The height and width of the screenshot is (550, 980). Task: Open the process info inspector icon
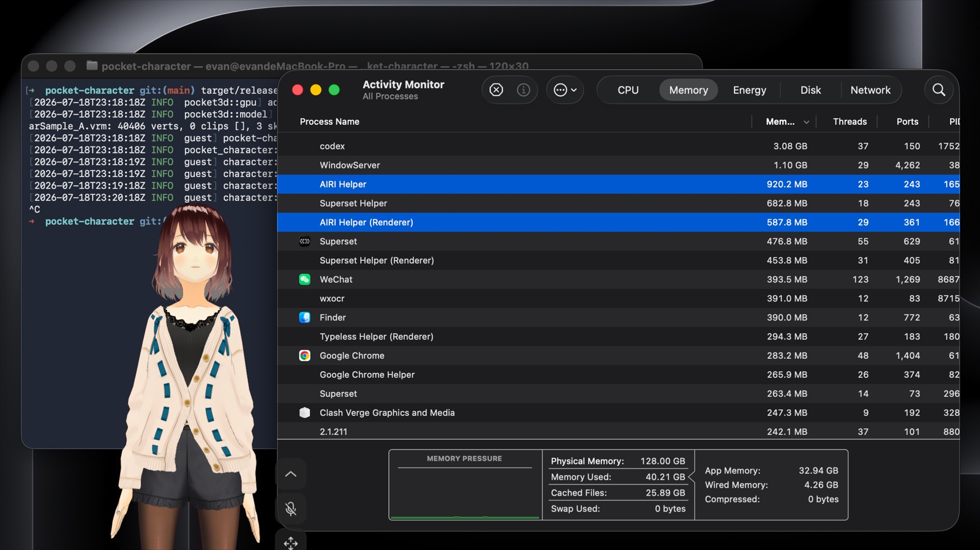[x=523, y=90]
